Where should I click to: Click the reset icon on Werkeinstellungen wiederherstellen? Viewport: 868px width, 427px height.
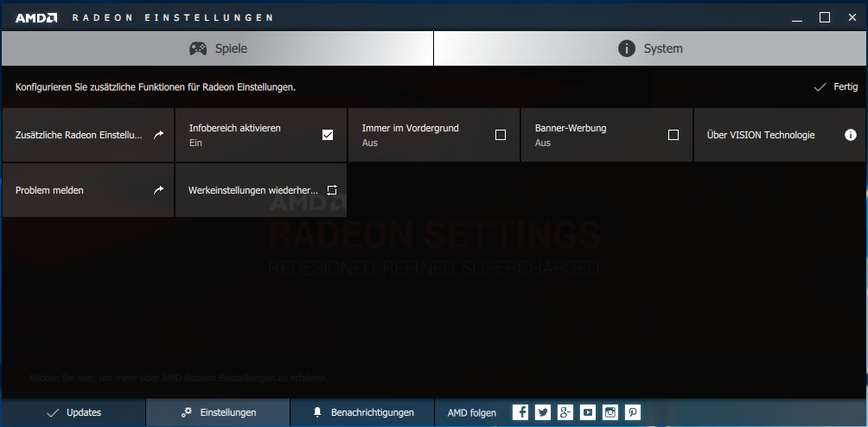(332, 189)
